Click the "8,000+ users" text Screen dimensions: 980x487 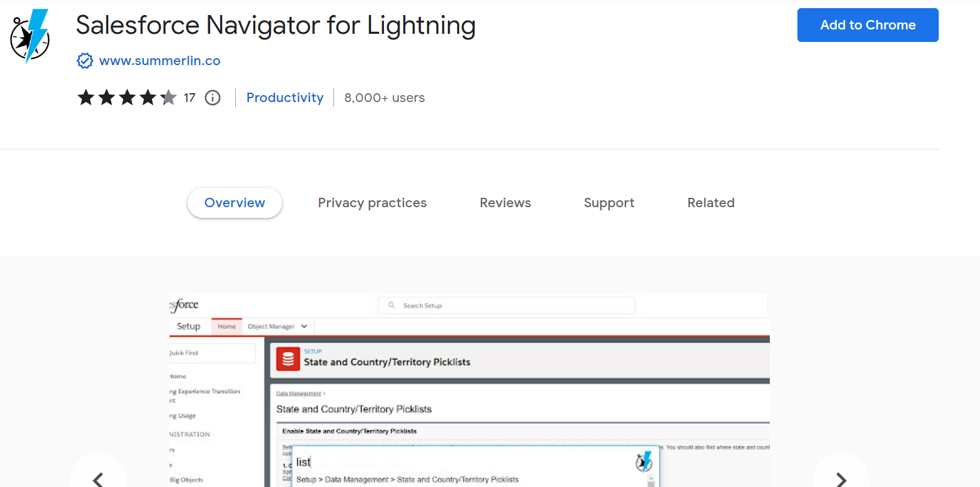point(385,98)
